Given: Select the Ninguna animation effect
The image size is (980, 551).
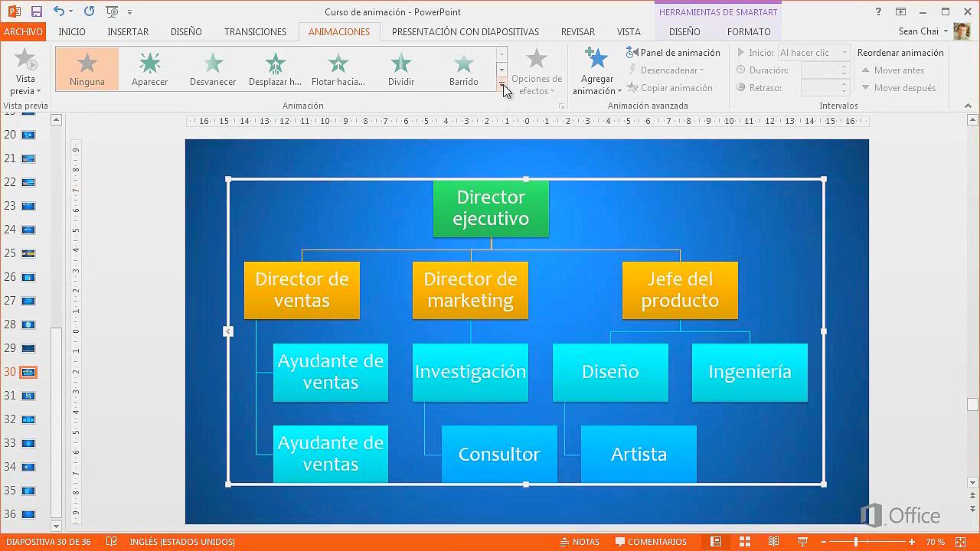Looking at the screenshot, I should coord(87,69).
